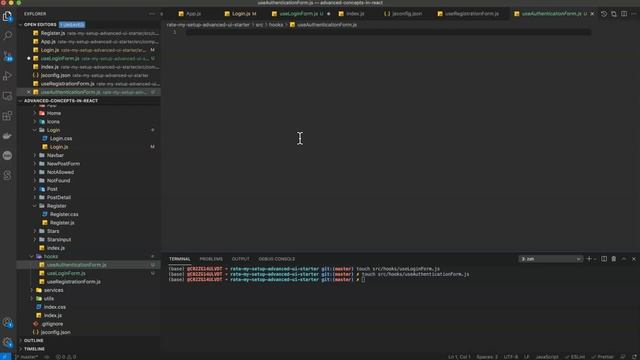The width and height of the screenshot is (640, 360).
Task: Open the Accounts menu in activity bar
Action: [x=7, y=322]
